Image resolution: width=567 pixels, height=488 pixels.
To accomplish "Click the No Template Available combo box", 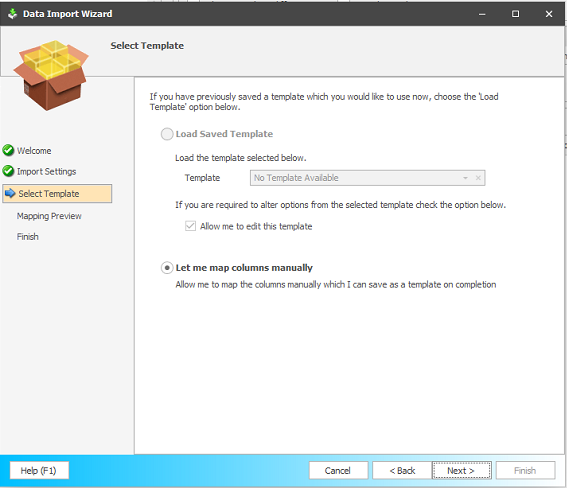I will point(367,178).
